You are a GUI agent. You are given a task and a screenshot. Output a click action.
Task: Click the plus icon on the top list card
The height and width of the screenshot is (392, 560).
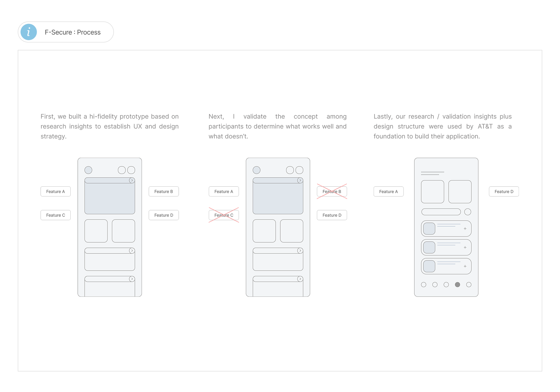pyautogui.click(x=465, y=229)
